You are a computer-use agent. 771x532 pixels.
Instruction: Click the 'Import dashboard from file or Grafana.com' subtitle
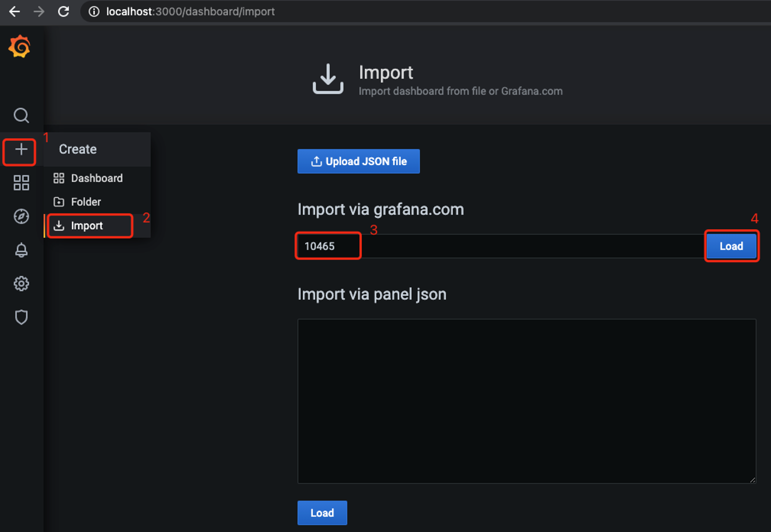tap(461, 91)
